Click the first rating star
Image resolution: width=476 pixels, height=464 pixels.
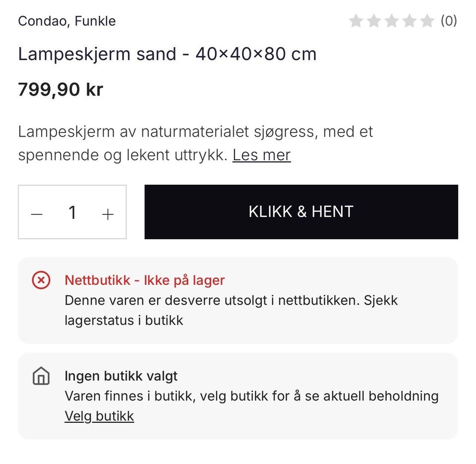pos(356,21)
